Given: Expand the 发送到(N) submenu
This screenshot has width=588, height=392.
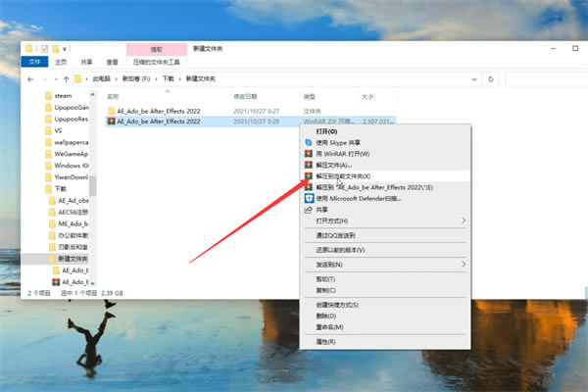Looking at the screenshot, I should click(464, 264).
